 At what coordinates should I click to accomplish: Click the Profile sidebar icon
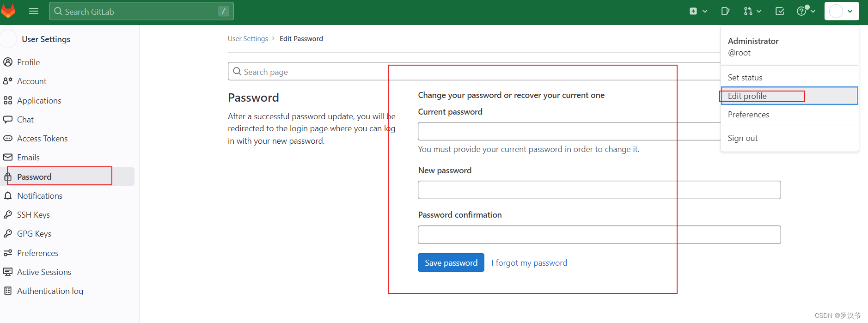[8, 62]
